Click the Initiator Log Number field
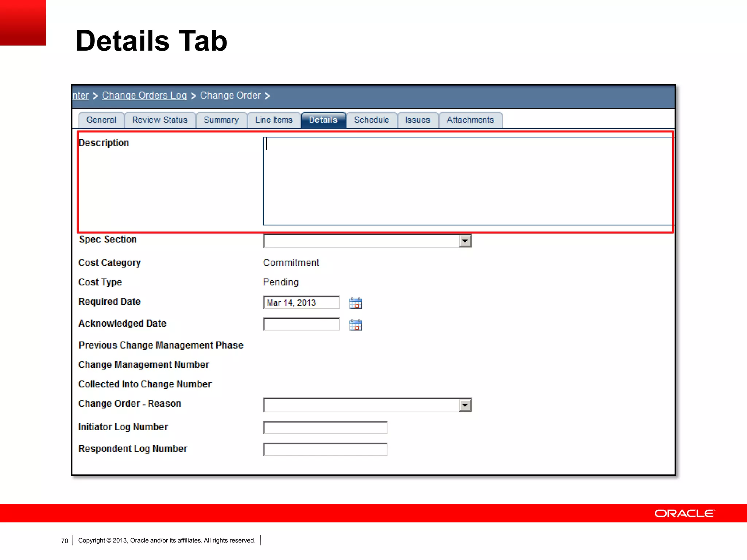This screenshot has height=560, width=747. pos(325,427)
